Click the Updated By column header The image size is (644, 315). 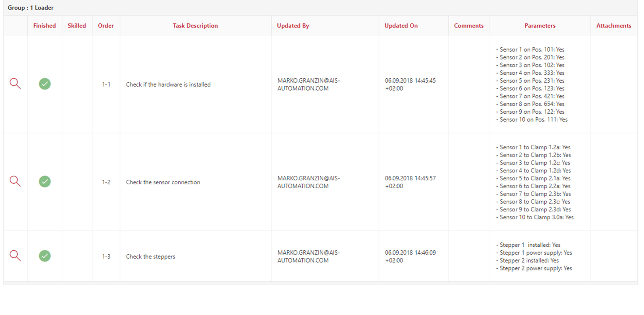(293, 26)
